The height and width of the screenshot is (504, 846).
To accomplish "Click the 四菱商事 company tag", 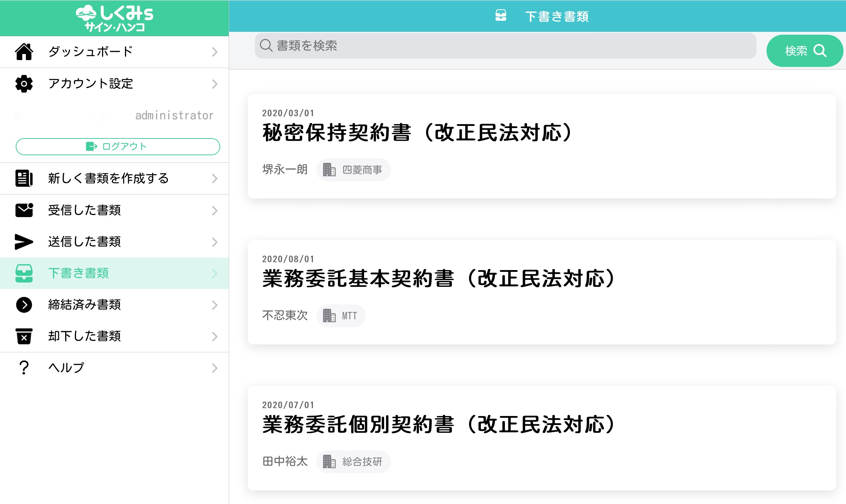I will pyautogui.click(x=354, y=170).
